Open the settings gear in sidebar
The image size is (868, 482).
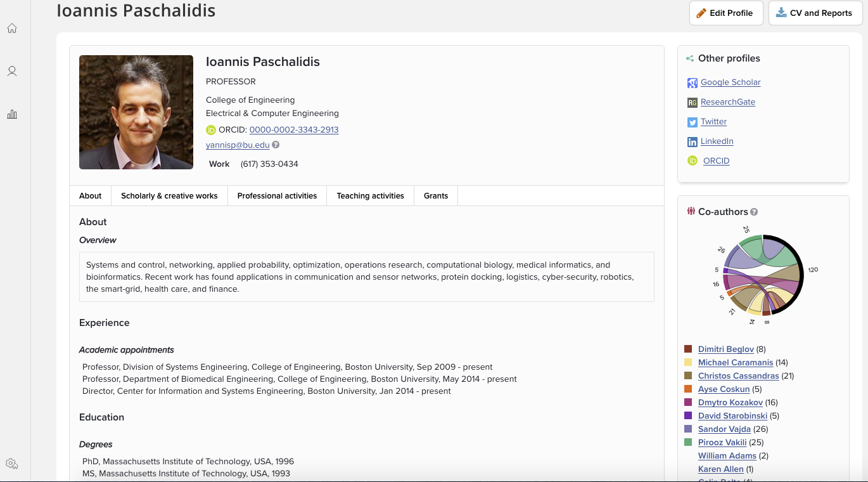12,464
